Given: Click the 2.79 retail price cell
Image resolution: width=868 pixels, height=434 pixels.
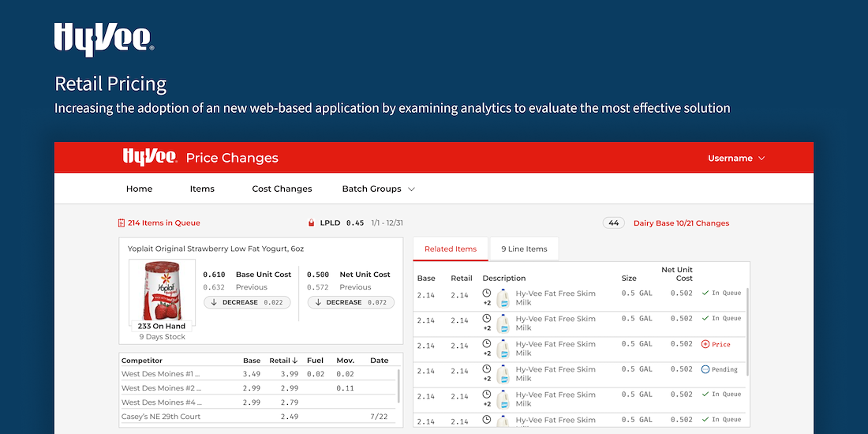Looking at the screenshot, I should pos(290,402).
